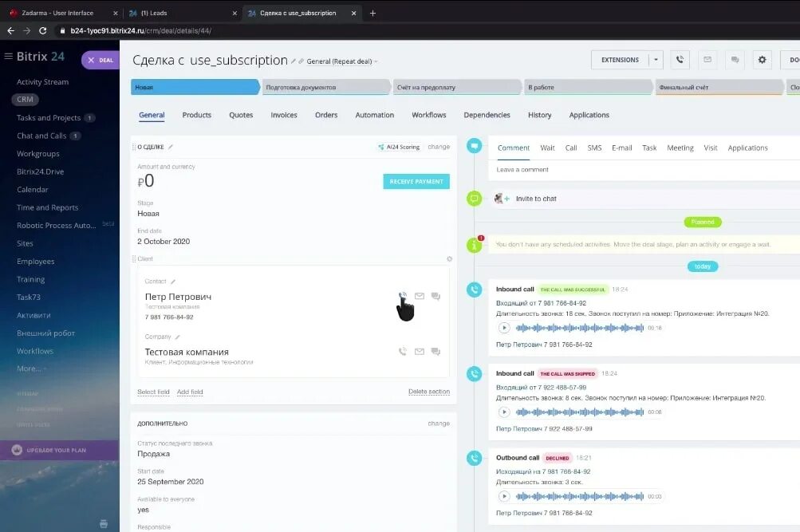
Task: Message Петр Петрович using chat icon
Action: tap(435, 296)
